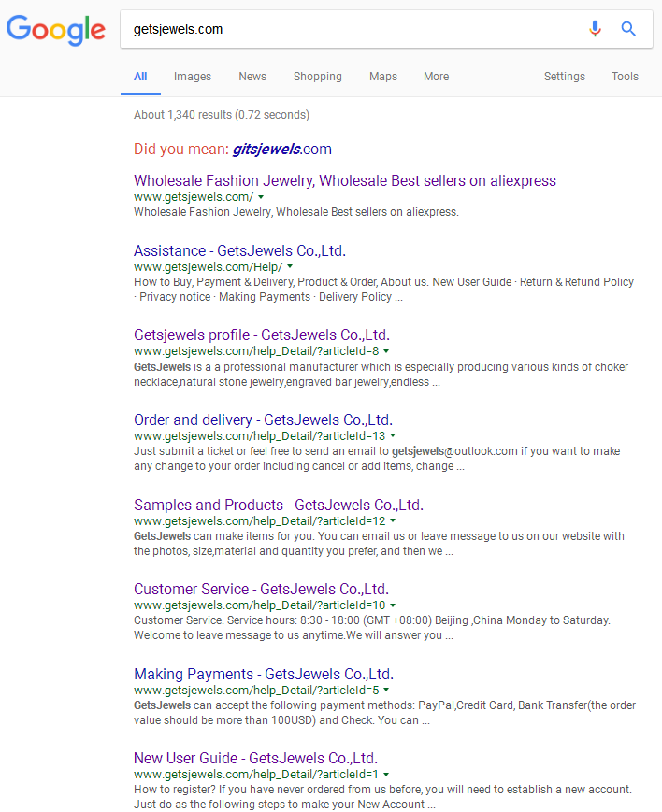Click the www.getsjewels.com/Help/ green URL
This screenshot has width=662, height=812.
(x=208, y=267)
